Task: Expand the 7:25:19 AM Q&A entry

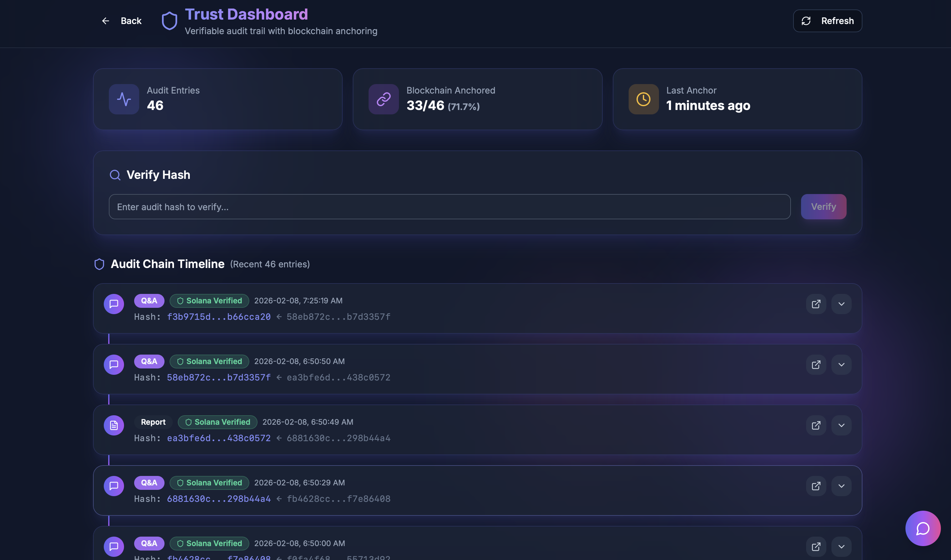Action: pos(841,304)
